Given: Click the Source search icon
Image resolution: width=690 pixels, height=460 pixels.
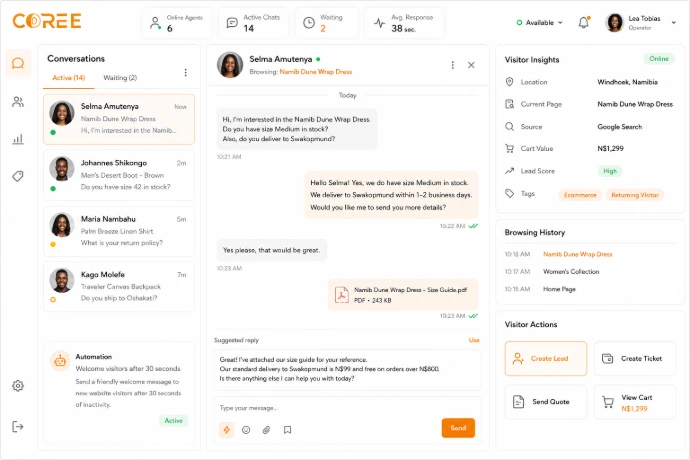Looking at the screenshot, I should click(510, 127).
